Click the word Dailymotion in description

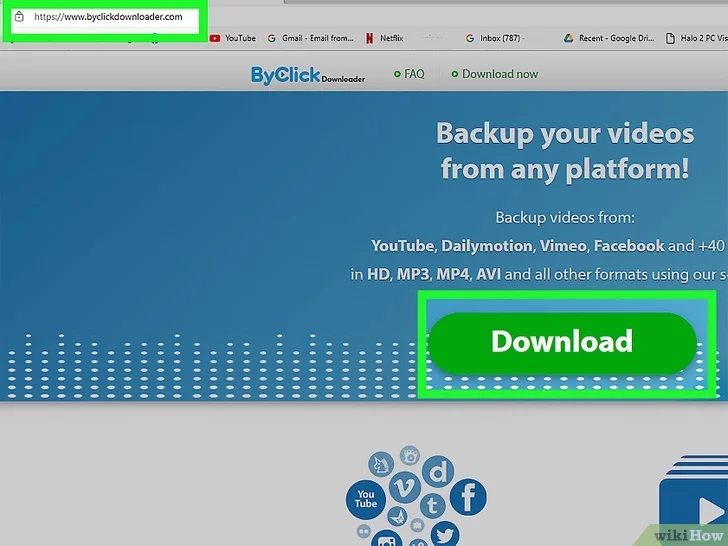[487, 246]
